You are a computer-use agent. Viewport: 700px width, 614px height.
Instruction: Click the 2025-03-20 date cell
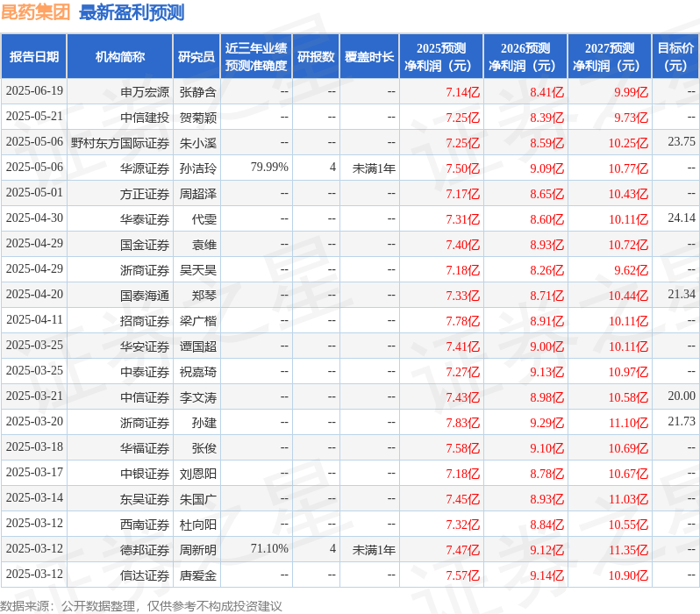tap(34, 422)
